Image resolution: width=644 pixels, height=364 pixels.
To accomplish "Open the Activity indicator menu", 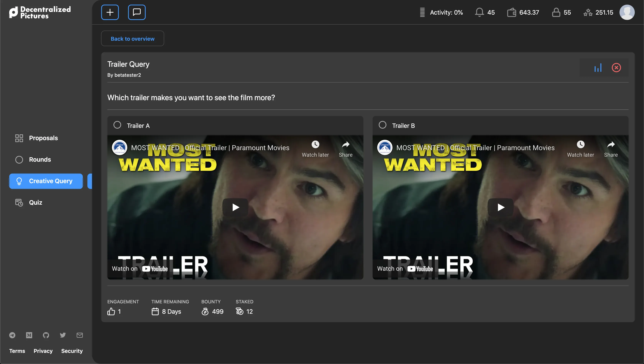I will point(441,12).
